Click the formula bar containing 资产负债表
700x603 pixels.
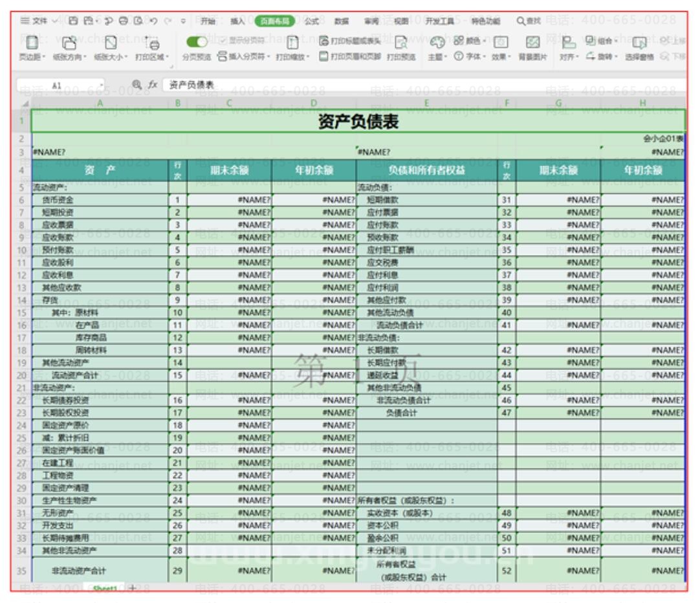(x=424, y=85)
